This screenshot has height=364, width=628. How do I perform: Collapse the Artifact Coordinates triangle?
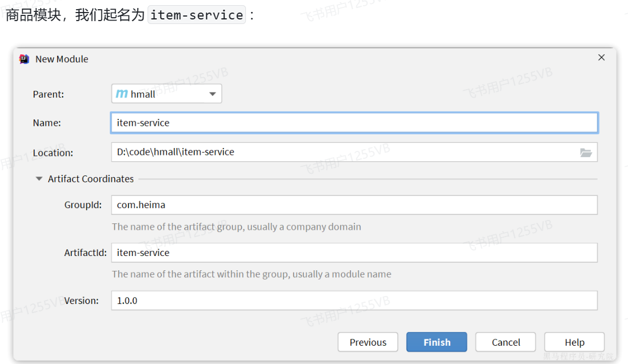click(x=39, y=179)
